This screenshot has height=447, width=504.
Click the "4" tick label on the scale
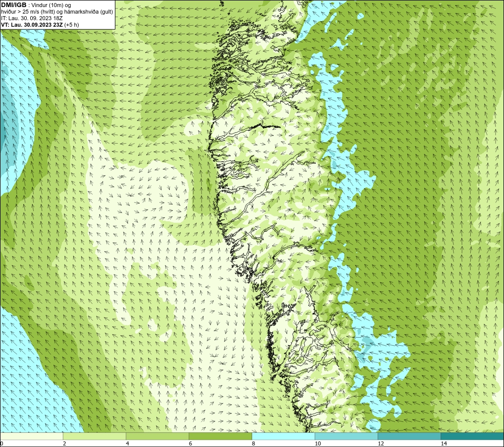coord(128,444)
